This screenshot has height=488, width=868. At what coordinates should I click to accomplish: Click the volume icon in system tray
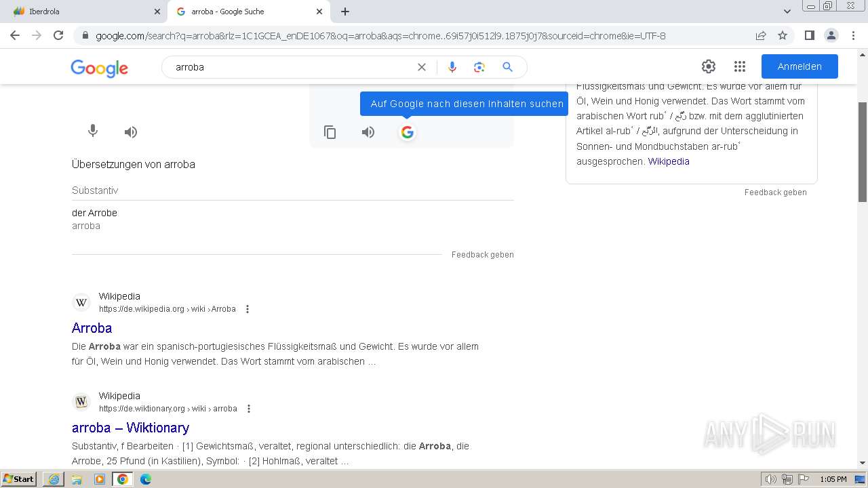coord(771,479)
